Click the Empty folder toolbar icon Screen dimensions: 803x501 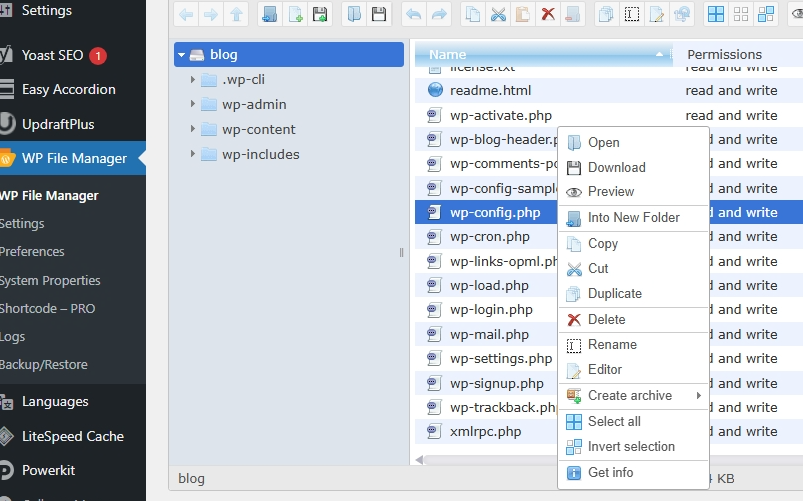573,14
